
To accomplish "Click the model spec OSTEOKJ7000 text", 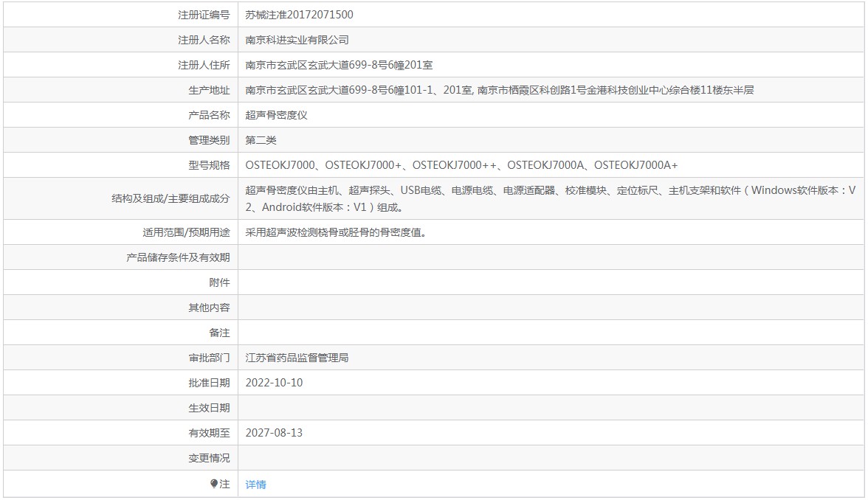I will click(x=280, y=165).
